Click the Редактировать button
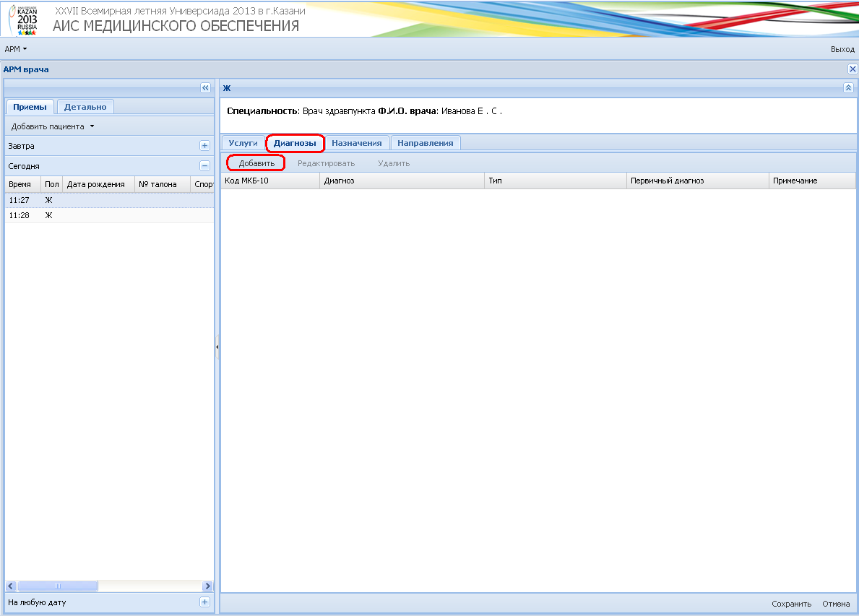This screenshot has height=616, width=859. (326, 163)
